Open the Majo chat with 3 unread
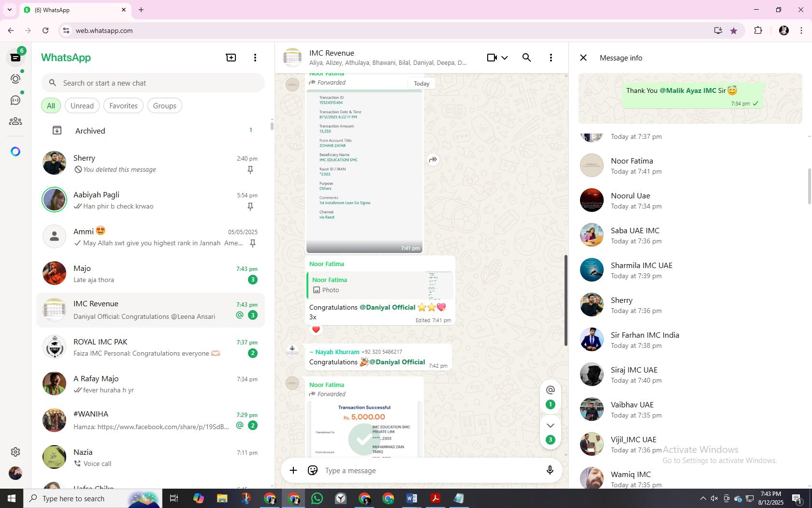The image size is (812, 508). 151,273
